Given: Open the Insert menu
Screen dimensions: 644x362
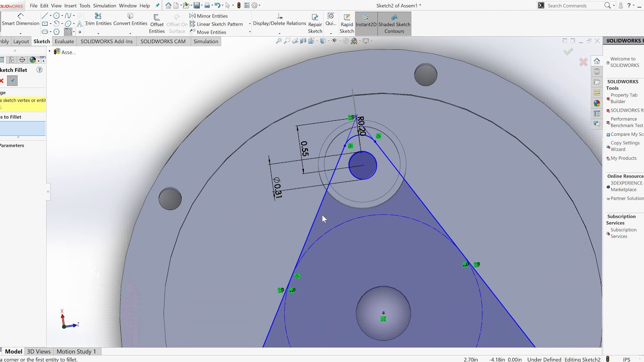Looking at the screenshot, I should coord(70,6).
